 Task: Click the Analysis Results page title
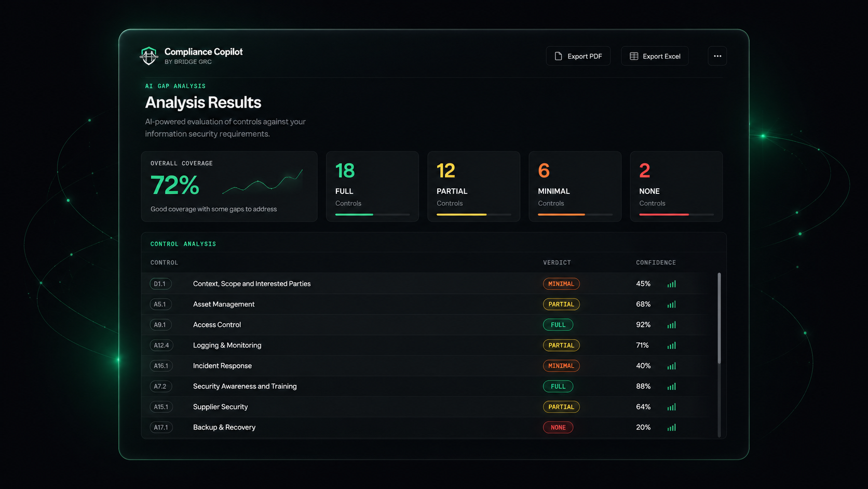pos(203,102)
